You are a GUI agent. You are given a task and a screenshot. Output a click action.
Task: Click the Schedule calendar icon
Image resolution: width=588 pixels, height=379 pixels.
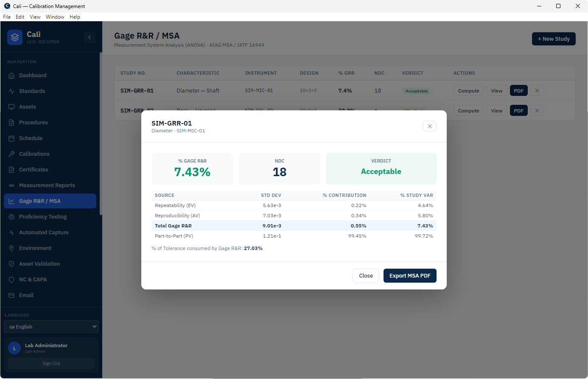(x=11, y=138)
